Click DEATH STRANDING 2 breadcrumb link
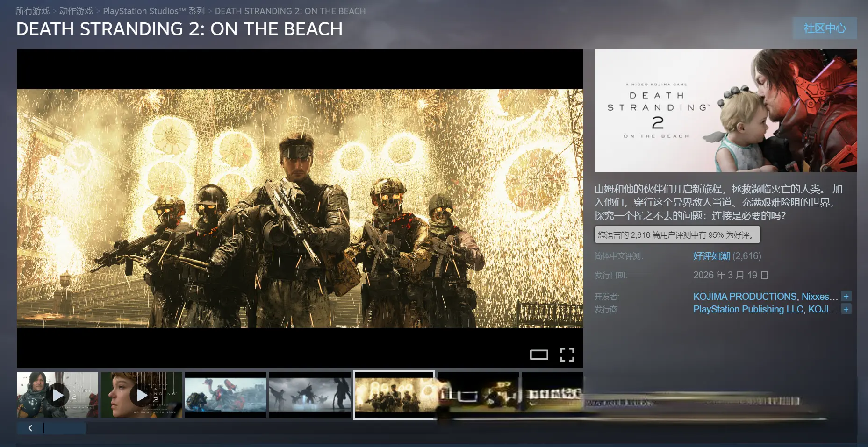 pyautogui.click(x=290, y=11)
